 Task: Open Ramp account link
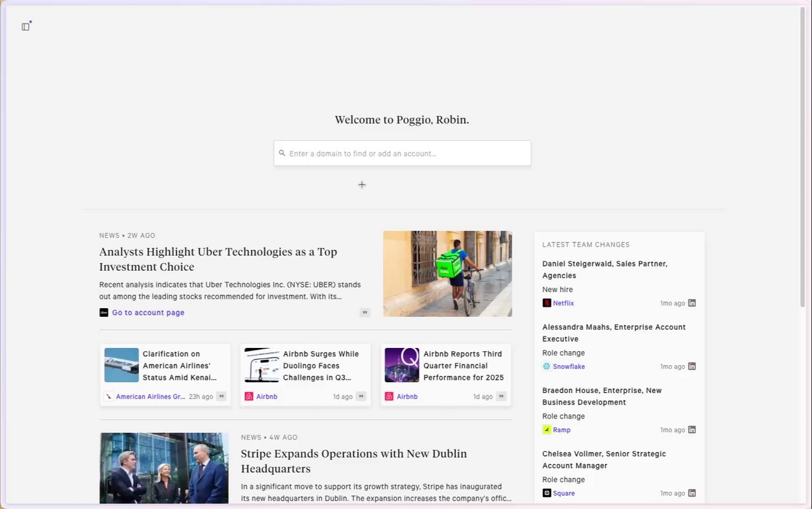pos(561,430)
